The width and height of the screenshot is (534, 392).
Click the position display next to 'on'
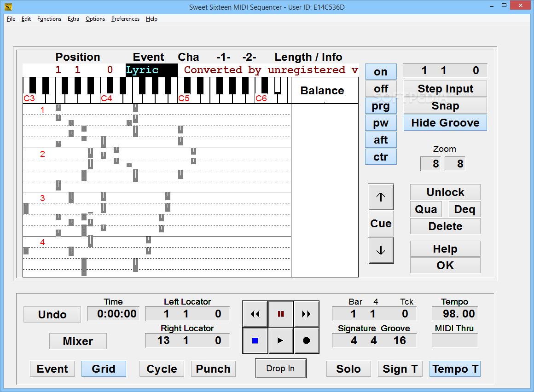445,70
